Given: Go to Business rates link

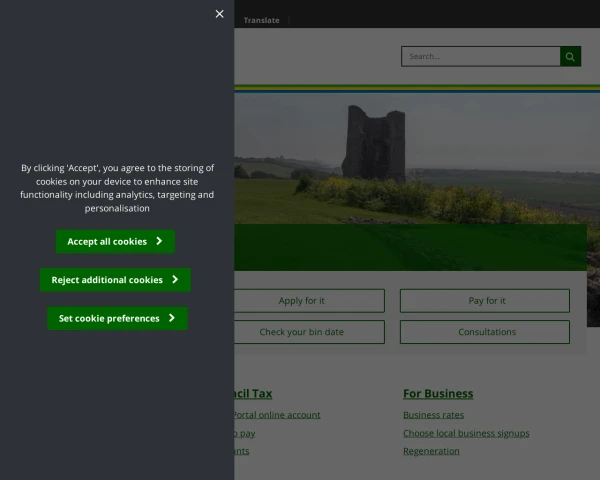Looking at the screenshot, I should click(x=433, y=415).
